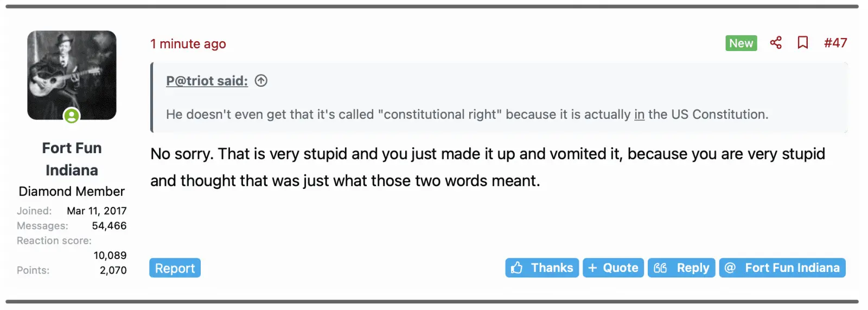Click the green New badge
Viewport: 868px width, 310px height.
click(x=741, y=43)
